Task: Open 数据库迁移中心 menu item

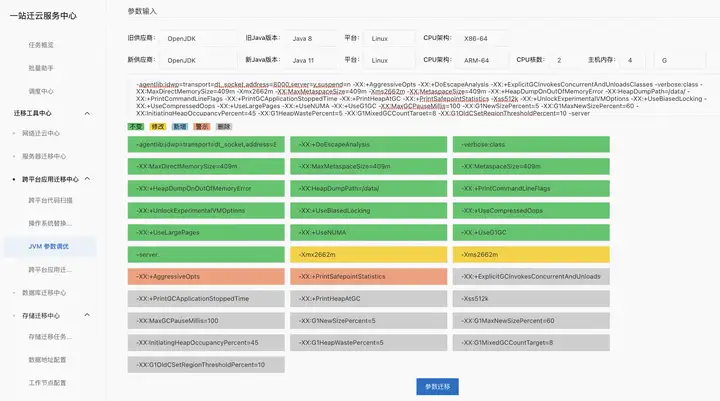Action: 44,293
